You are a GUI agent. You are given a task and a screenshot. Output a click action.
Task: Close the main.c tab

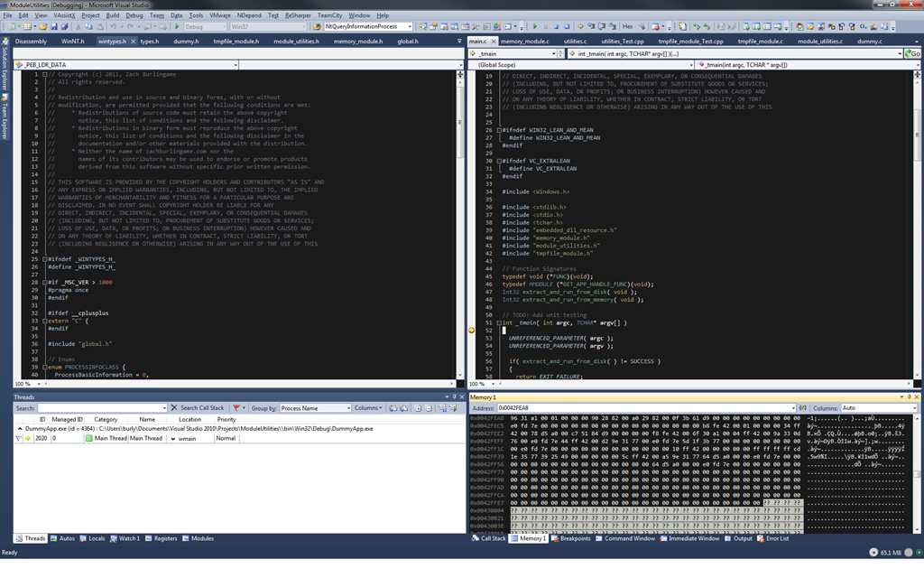(494, 42)
